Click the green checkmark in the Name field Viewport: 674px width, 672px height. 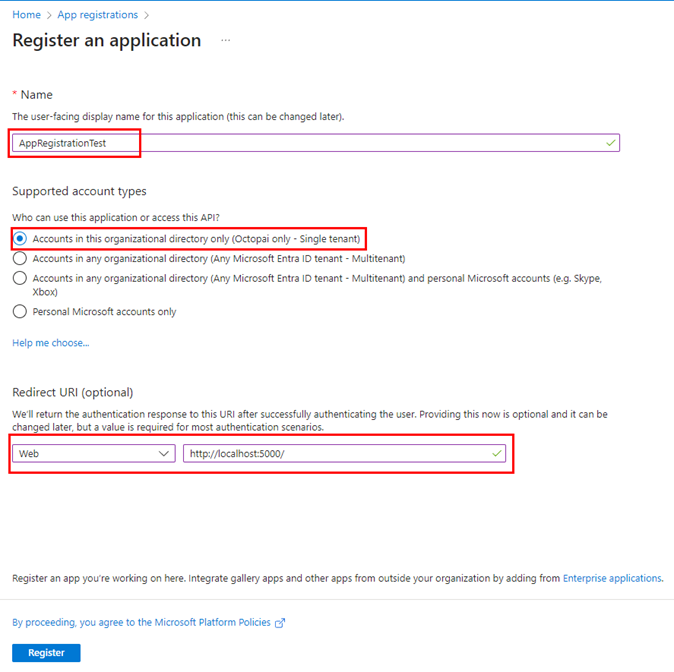pos(611,143)
